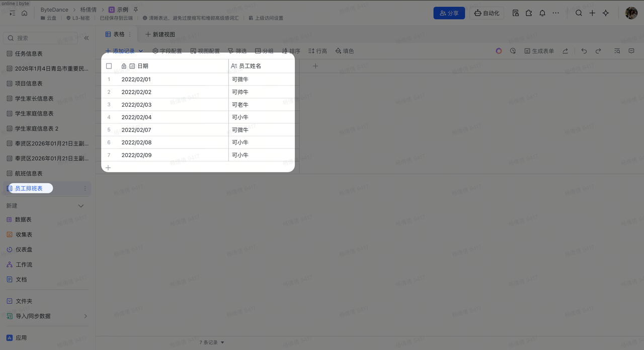Expand the 添加记录 dropdown arrow
The width and height of the screenshot is (644, 350).
[x=141, y=51]
